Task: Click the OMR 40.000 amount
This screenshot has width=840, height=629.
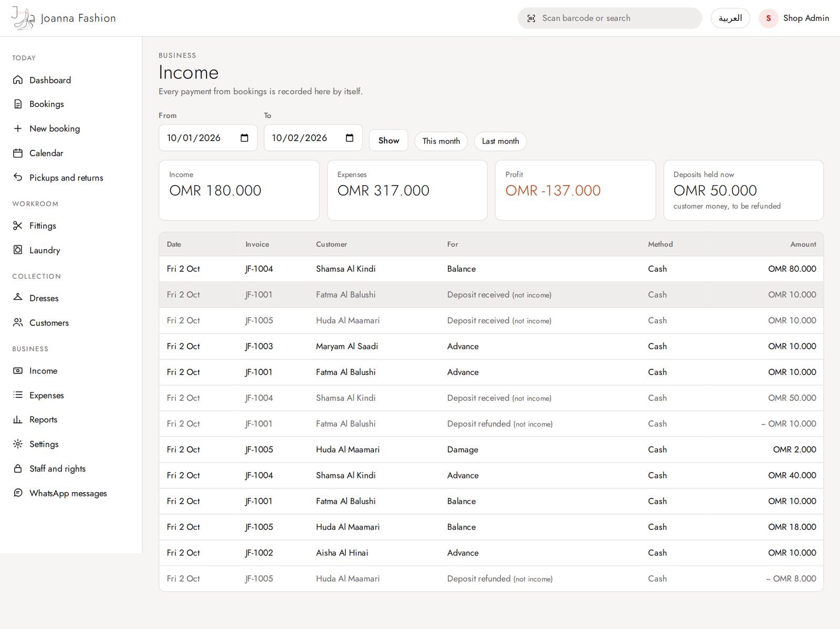Action: pyautogui.click(x=792, y=475)
